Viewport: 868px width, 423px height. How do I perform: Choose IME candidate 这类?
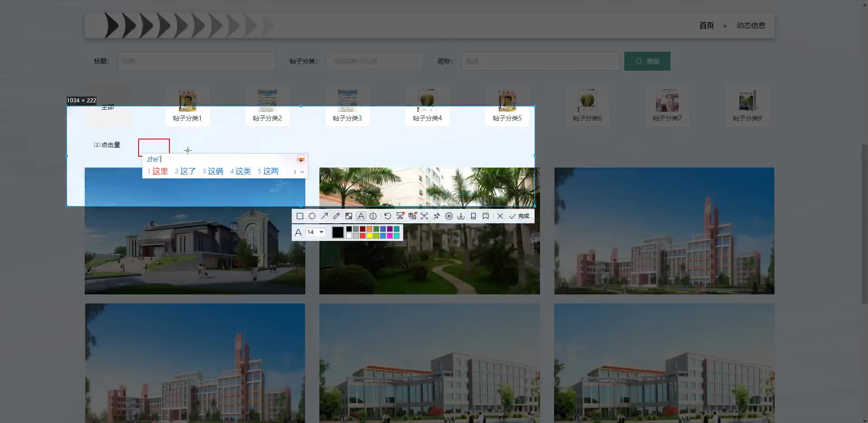[241, 171]
